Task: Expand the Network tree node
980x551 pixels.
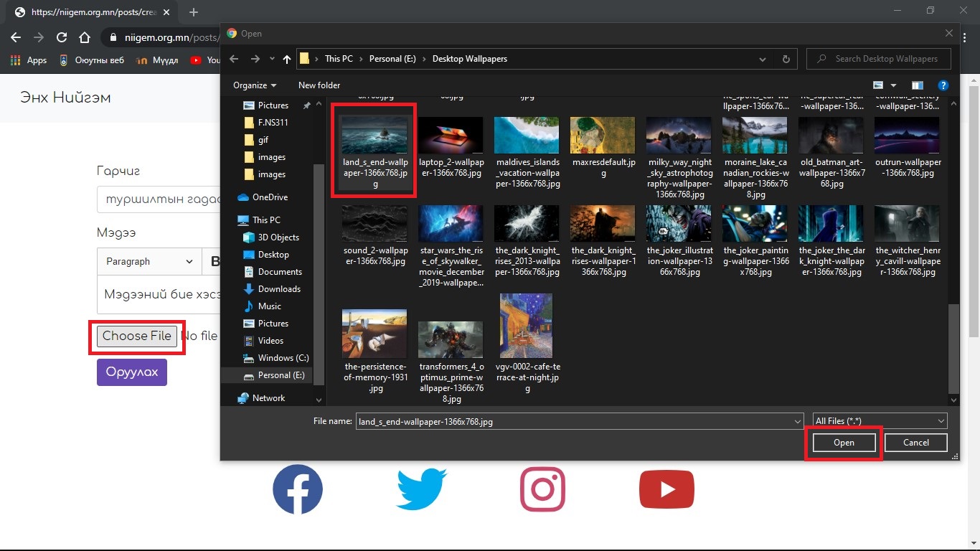Action: click(x=228, y=398)
